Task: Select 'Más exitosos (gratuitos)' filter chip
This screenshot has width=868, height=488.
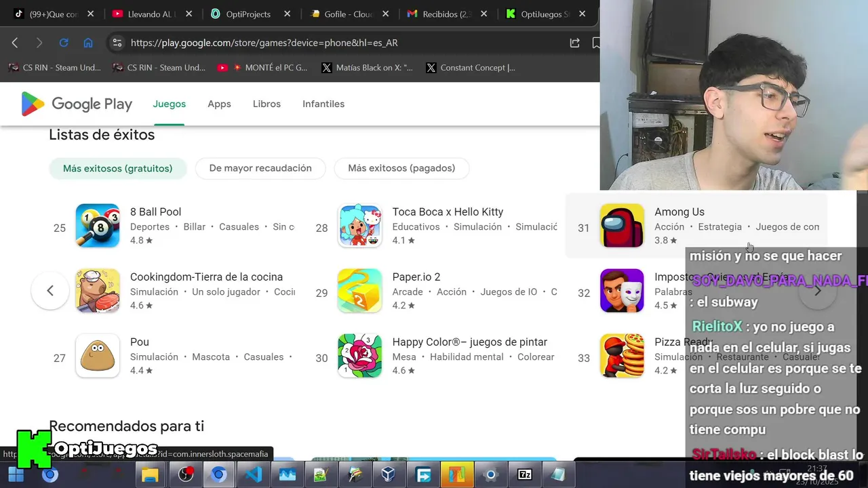Action: point(118,168)
